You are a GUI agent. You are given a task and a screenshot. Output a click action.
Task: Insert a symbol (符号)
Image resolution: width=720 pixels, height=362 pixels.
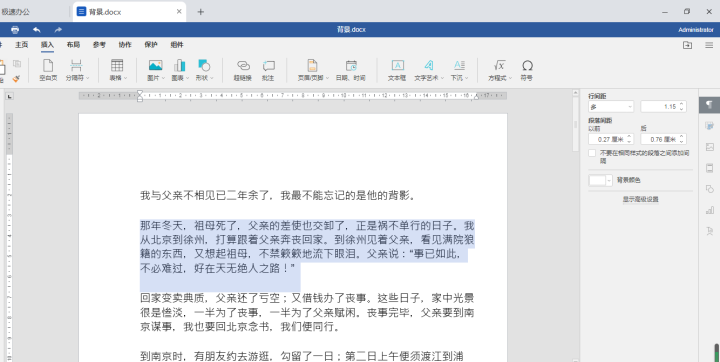click(527, 70)
